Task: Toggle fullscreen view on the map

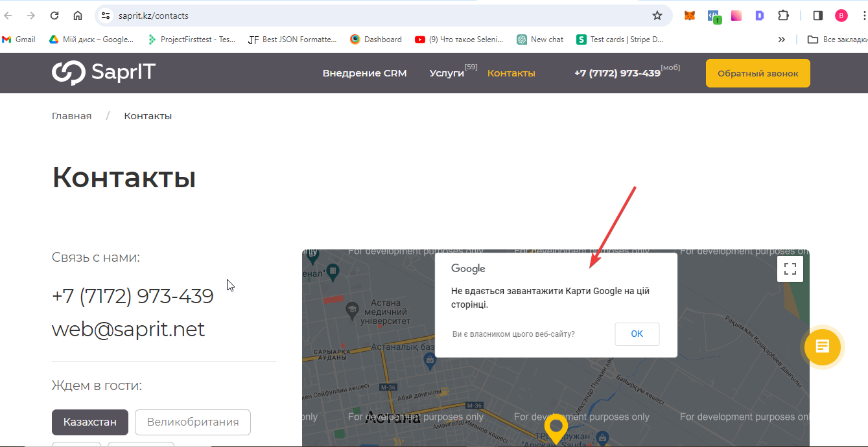Action: [x=790, y=269]
